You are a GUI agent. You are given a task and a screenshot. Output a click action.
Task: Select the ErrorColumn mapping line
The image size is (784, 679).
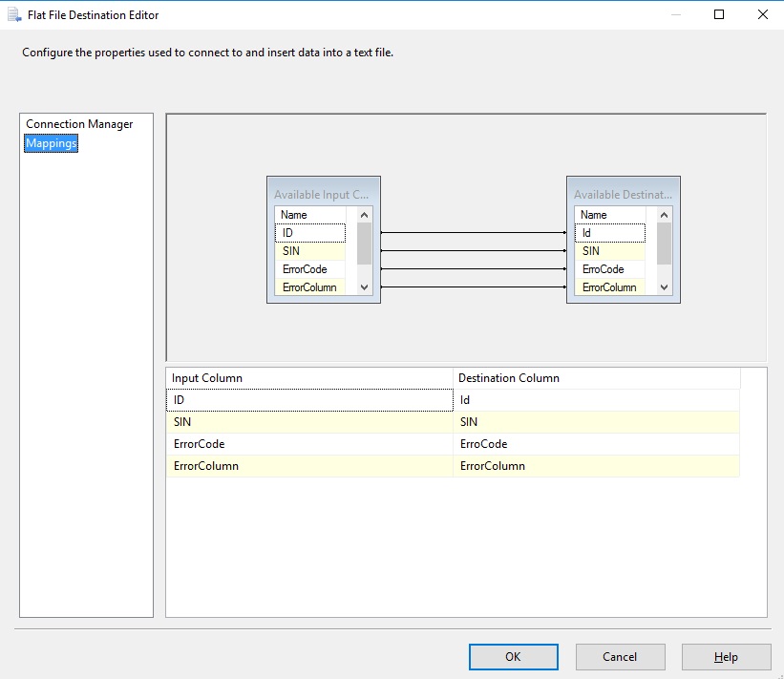point(474,287)
